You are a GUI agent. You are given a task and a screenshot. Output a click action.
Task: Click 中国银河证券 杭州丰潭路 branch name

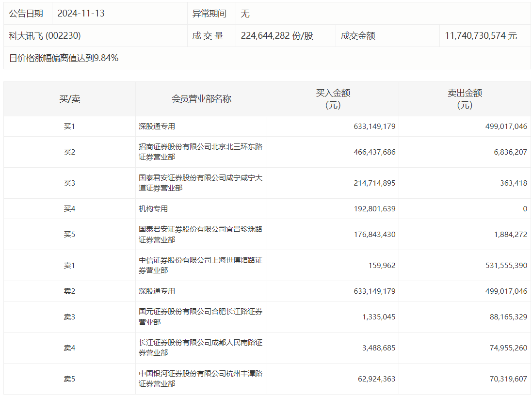coord(200,379)
